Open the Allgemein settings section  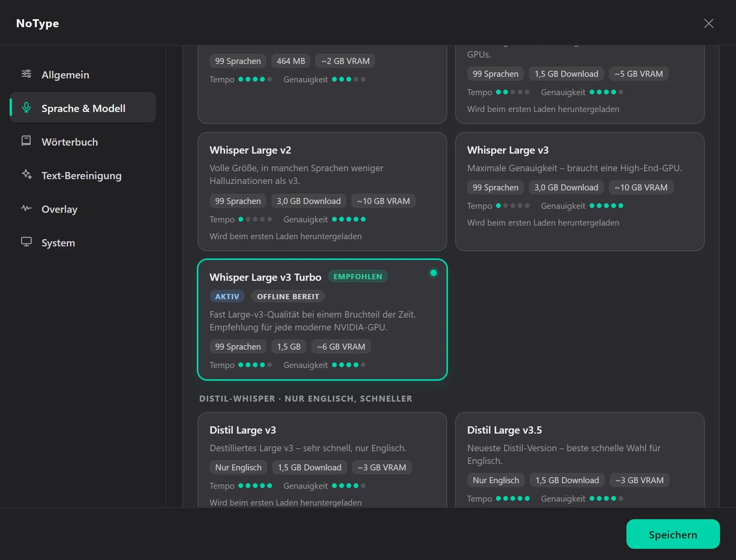(x=83, y=74)
